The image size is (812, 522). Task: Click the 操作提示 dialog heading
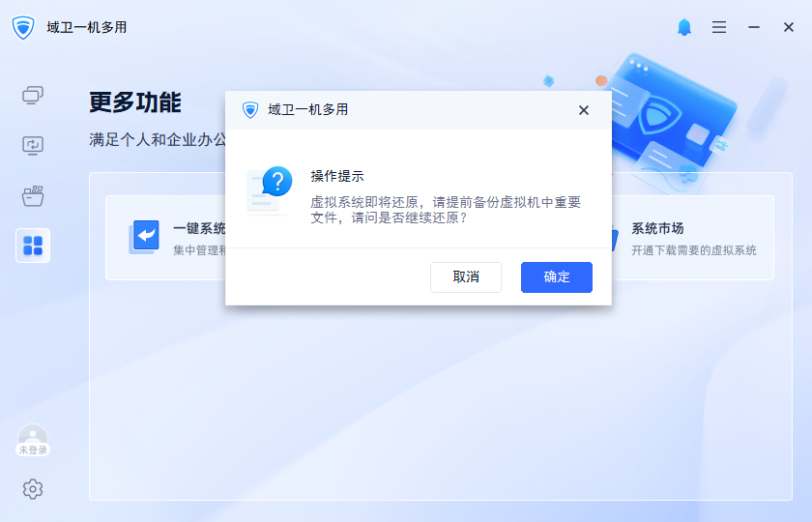(337, 176)
